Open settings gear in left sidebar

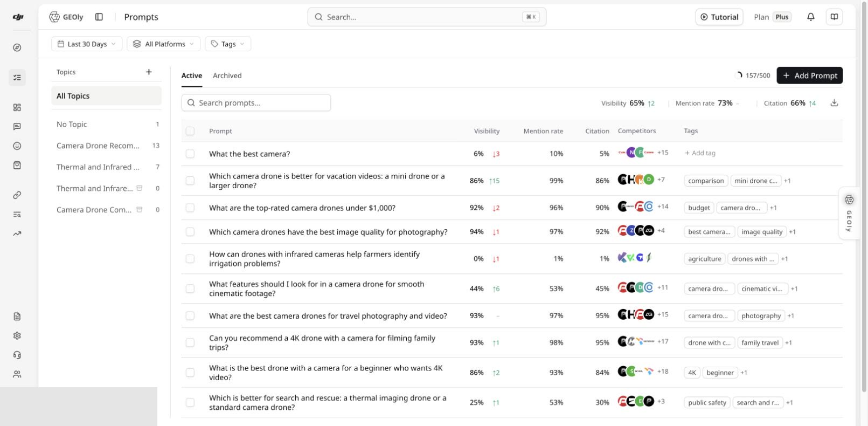17,335
